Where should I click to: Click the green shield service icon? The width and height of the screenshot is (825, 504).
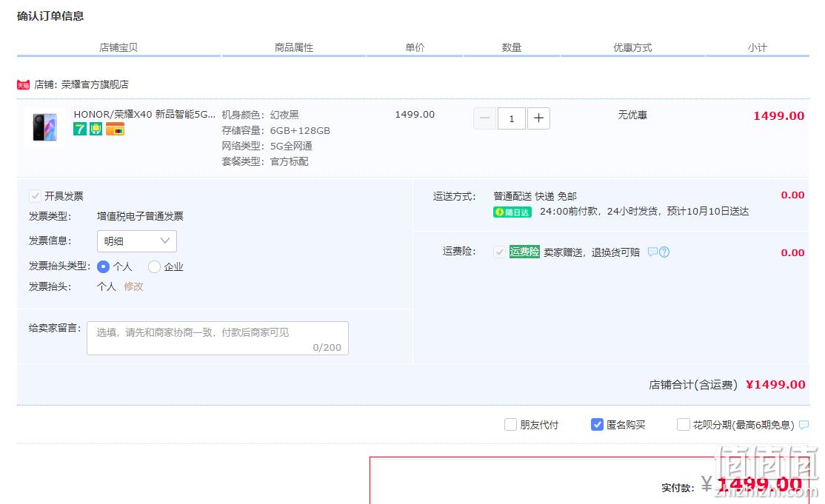(96, 129)
